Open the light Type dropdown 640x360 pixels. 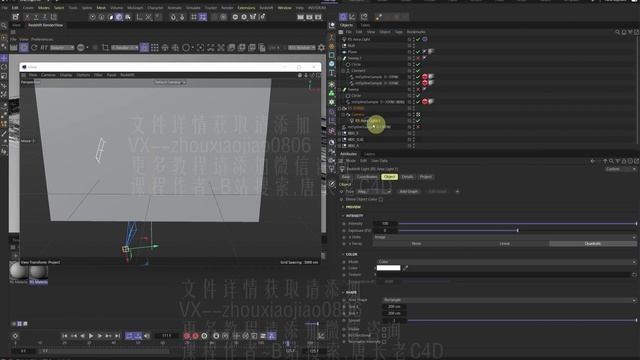[x=374, y=191]
